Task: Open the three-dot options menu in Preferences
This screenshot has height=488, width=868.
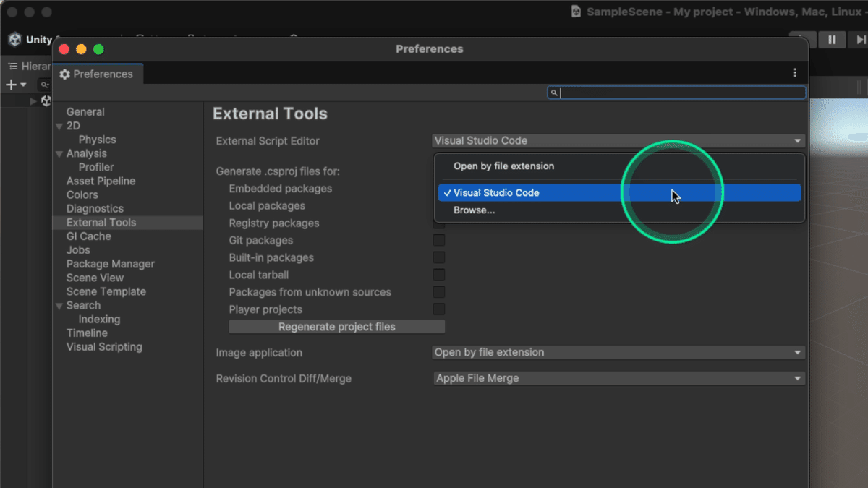Action: coord(795,73)
